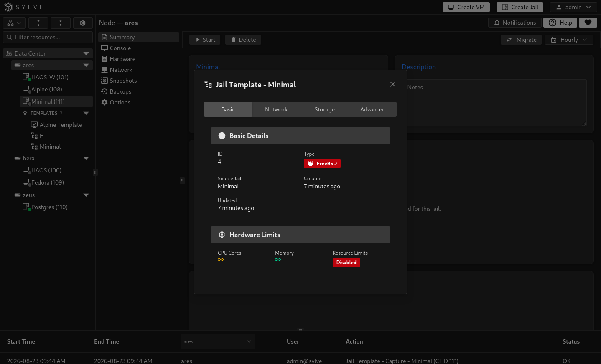Collapse the hera node arrow
Viewport: 601px width, 364px height.
pyautogui.click(x=86, y=158)
